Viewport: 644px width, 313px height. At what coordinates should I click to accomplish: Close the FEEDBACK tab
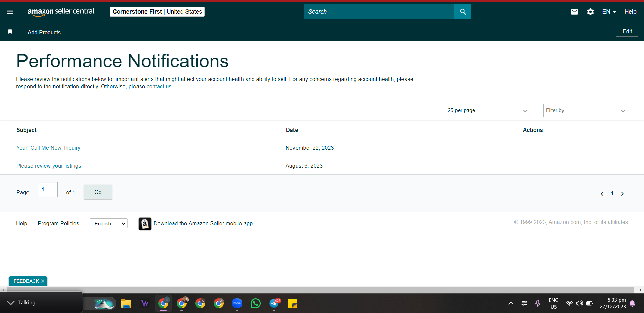click(43, 281)
